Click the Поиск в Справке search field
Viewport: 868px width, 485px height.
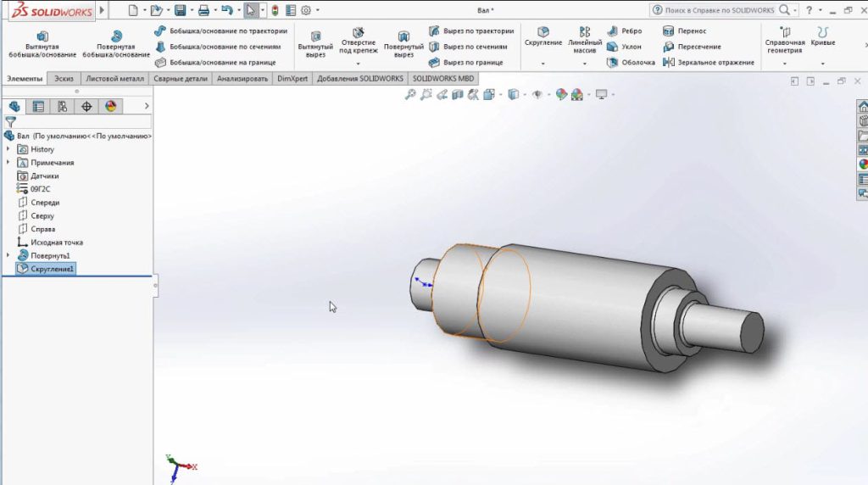[x=719, y=10]
